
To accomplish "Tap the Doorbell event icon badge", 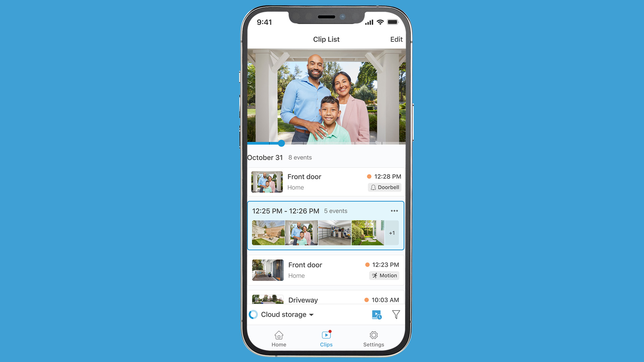I will click(x=384, y=187).
